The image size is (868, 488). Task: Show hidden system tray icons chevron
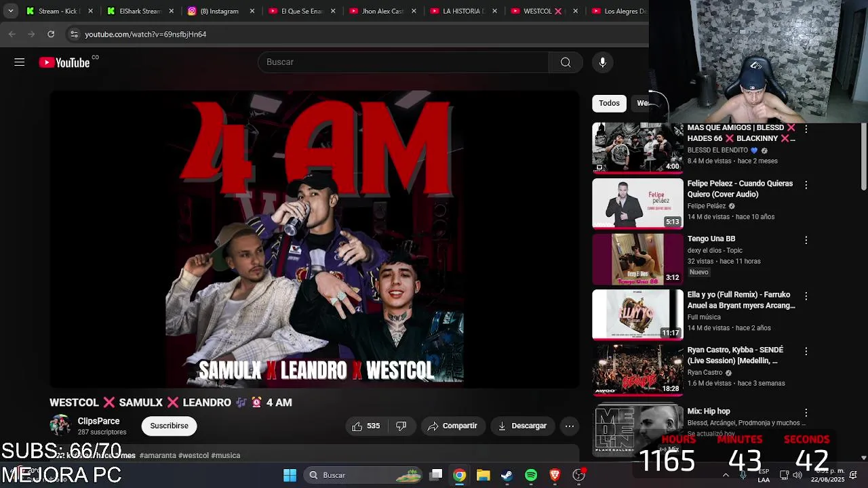tap(726, 475)
